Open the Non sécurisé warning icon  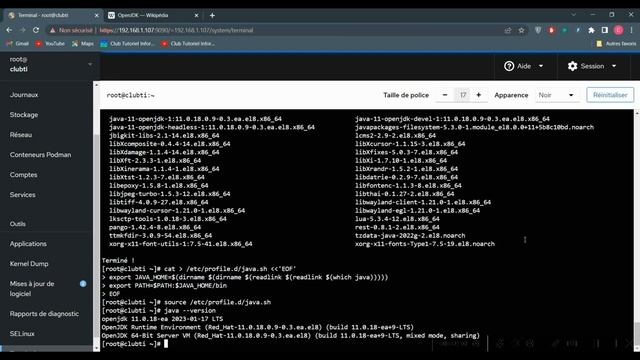click(x=52, y=30)
